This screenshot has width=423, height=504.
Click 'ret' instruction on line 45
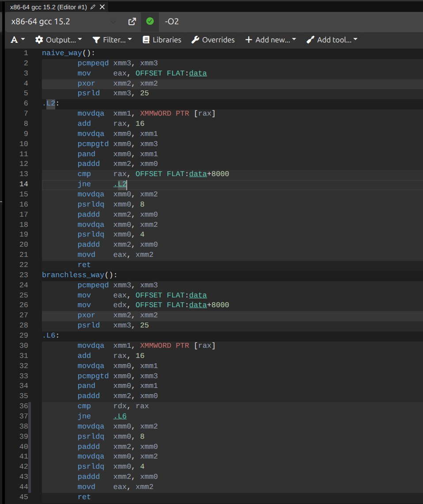(84, 497)
